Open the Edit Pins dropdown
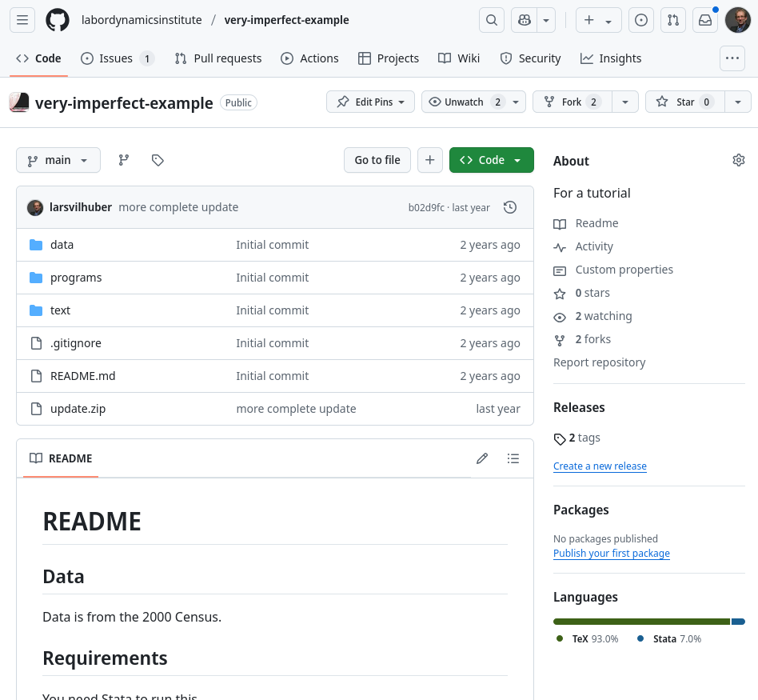Image resolution: width=758 pixels, height=700 pixels. point(370,102)
